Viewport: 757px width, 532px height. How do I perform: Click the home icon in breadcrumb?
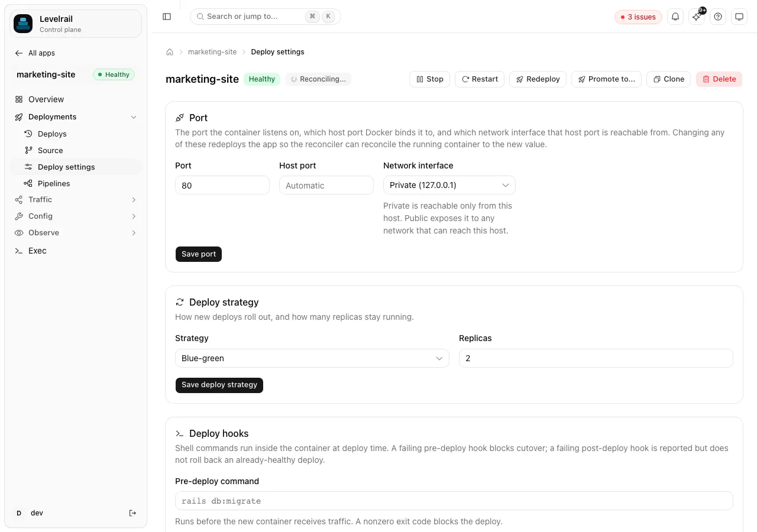pyautogui.click(x=170, y=52)
